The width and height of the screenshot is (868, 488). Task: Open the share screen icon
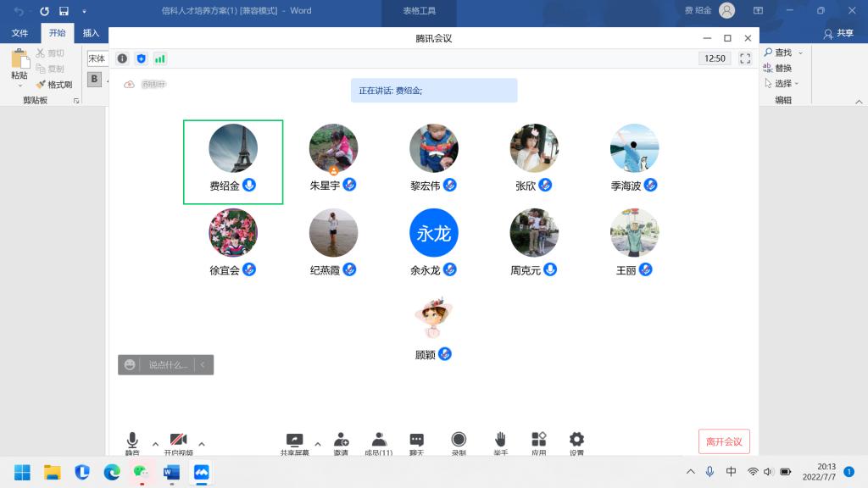pyautogui.click(x=294, y=441)
